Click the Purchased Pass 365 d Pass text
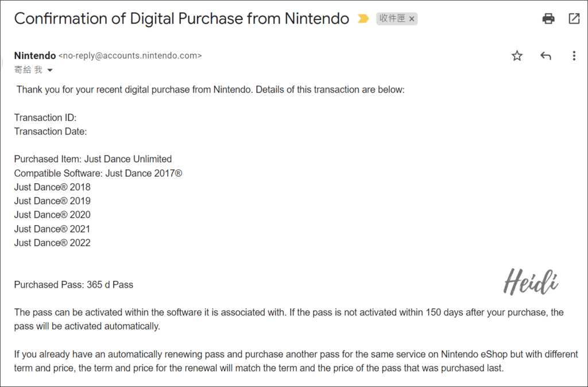This screenshot has width=588, height=387. tap(74, 285)
